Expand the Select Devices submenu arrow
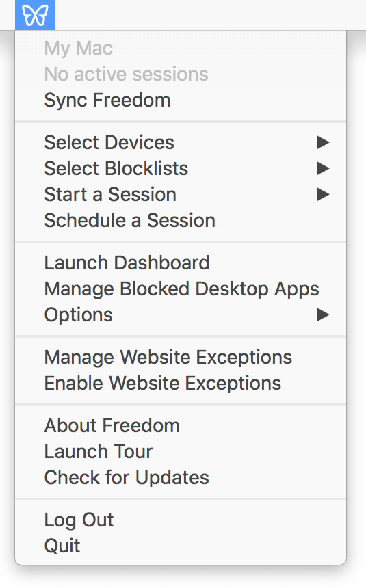The width and height of the screenshot is (366, 588). (323, 142)
